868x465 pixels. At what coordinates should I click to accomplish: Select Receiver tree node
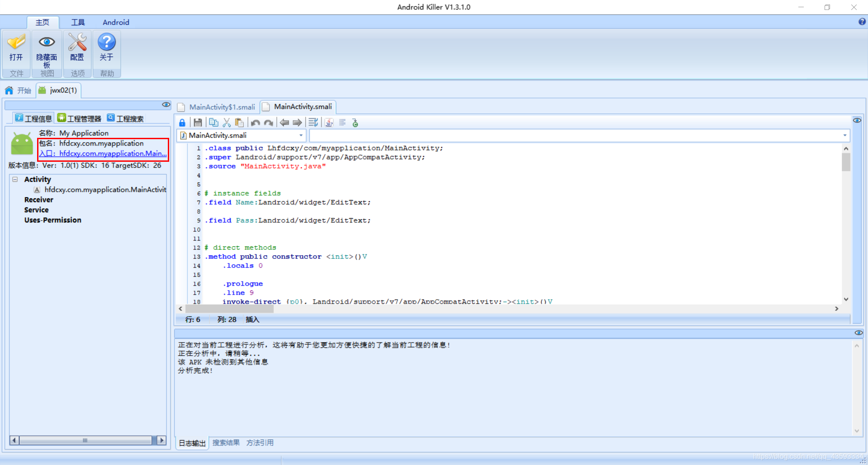point(38,200)
